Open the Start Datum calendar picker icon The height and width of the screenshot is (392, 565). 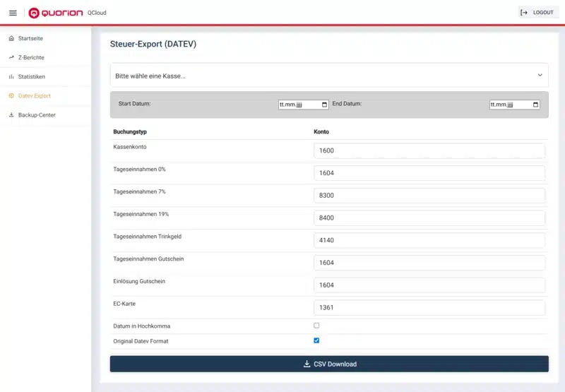[x=324, y=105]
